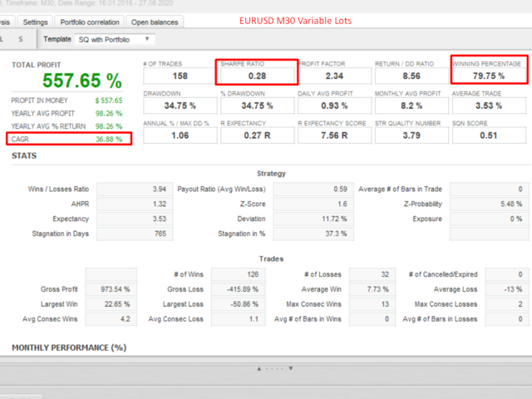Click the SQN Score value 0.51
The image size is (532, 399).
(489, 136)
